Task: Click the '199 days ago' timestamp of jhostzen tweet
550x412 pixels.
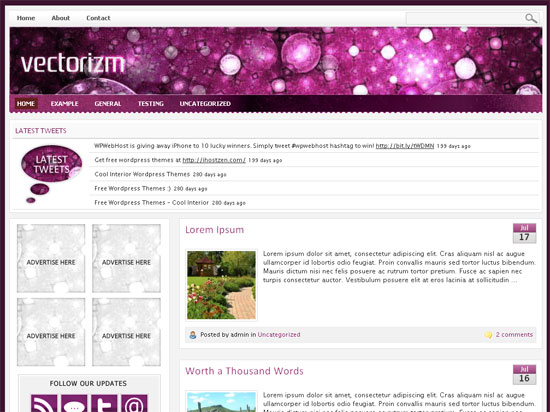Action: (x=265, y=160)
